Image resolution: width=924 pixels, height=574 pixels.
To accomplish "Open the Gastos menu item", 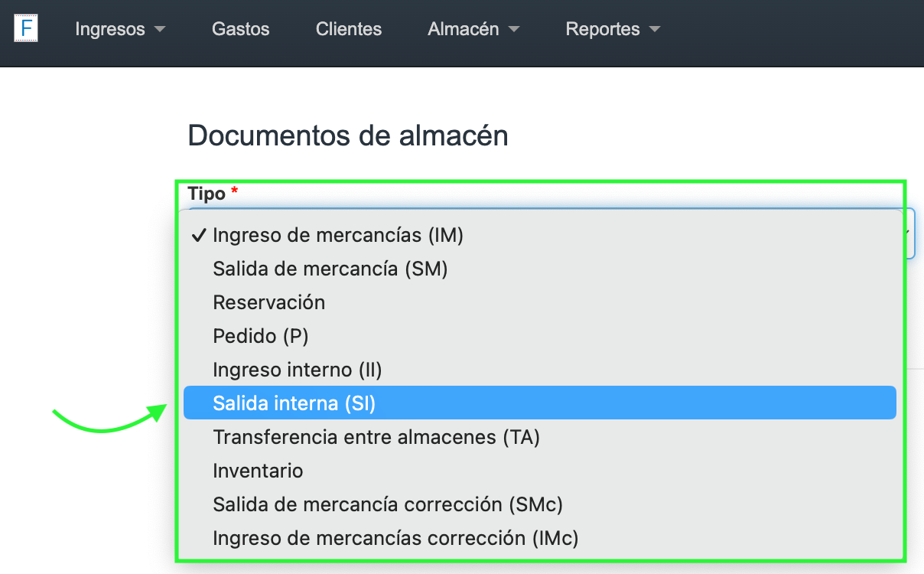I will click(x=241, y=29).
